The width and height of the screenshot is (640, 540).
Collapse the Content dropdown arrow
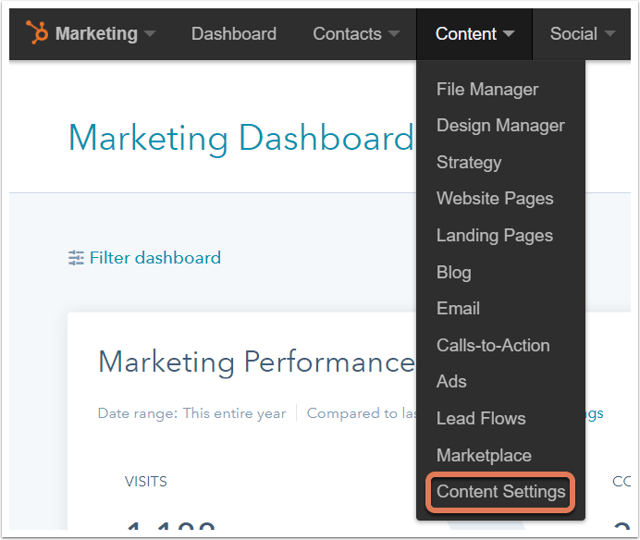point(509,33)
